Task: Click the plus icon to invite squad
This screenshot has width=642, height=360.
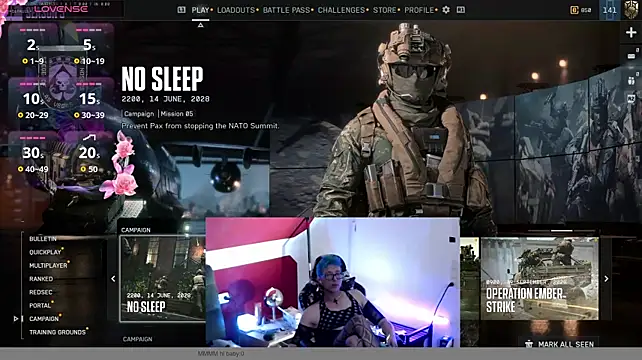Action: (631, 32)
